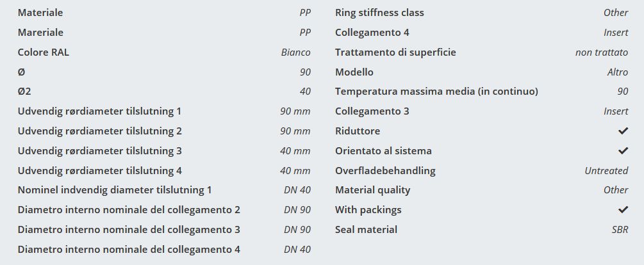
Task: Click the 'non trattato' value
Action: click(x=602, y=52)
